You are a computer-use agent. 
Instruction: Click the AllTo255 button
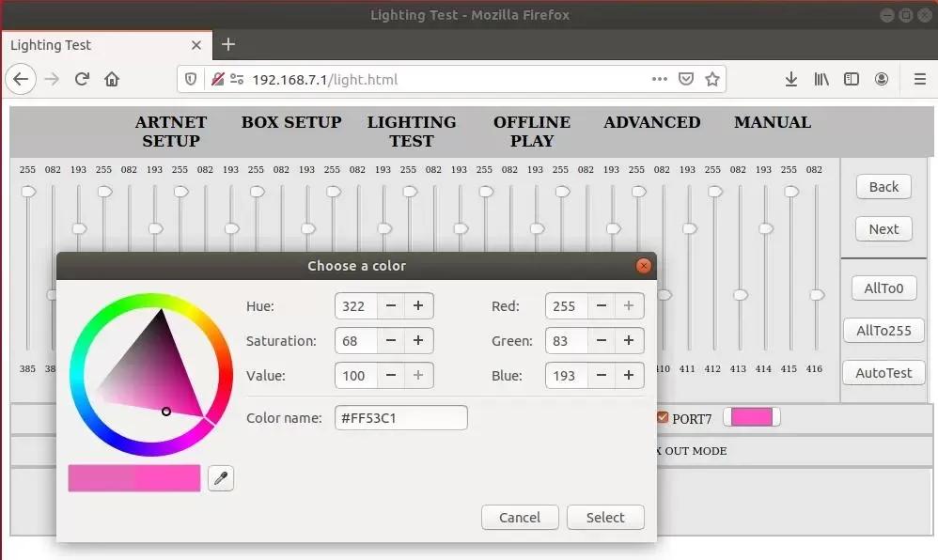[x=883, y=331]
